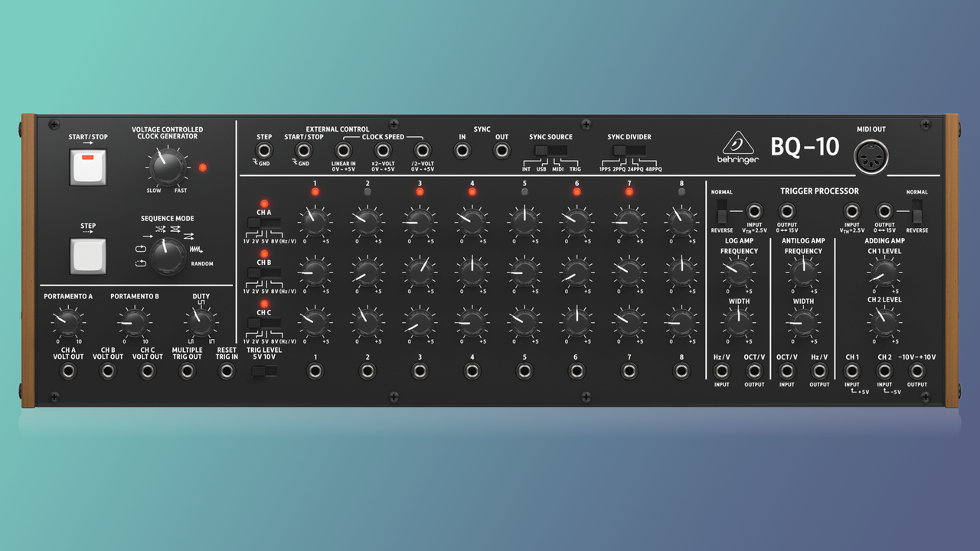Select the Adding Amp CH 1 INPUT jack
The image size is (980, 551).
(851, 371)
